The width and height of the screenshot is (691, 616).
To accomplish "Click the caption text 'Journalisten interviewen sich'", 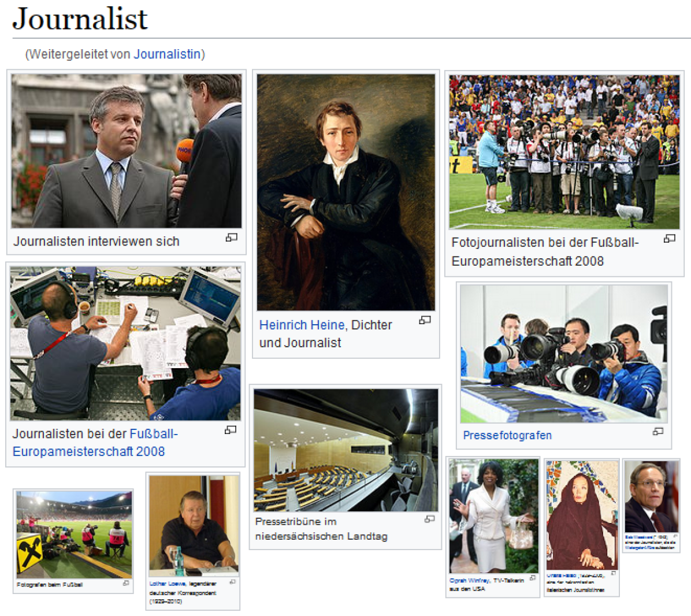I will tap(96, 242).
